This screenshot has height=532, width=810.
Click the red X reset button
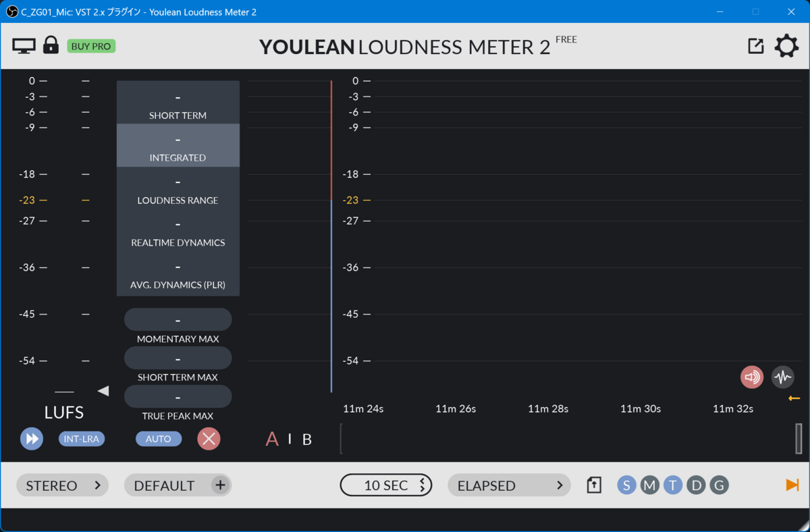209,439
